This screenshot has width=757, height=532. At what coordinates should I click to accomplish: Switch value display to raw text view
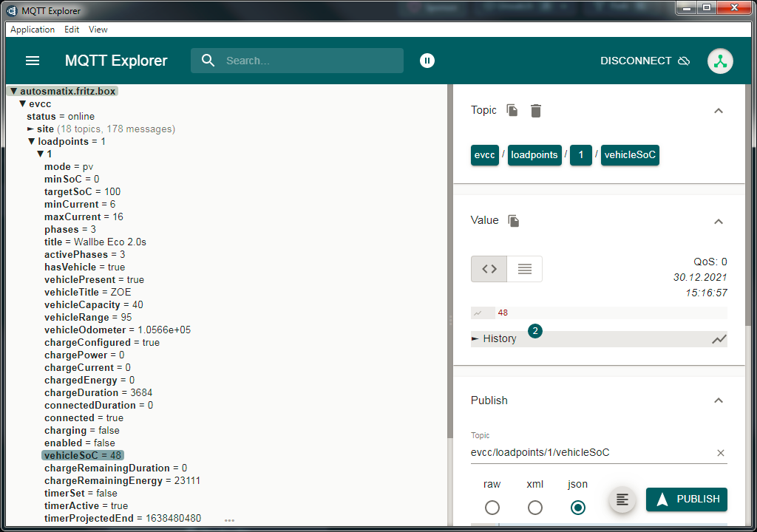[524, 268]
